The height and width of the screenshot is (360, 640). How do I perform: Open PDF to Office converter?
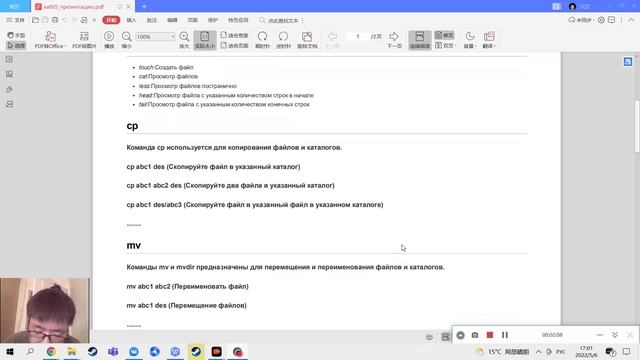(50, 40)
